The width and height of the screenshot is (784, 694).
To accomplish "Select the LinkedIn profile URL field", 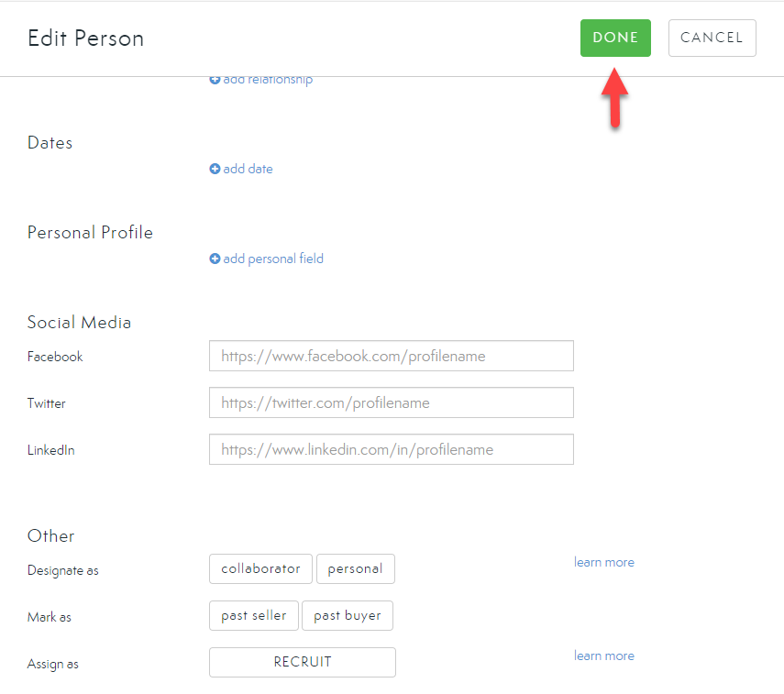I will pyautogui.click(x=391, y=449).
